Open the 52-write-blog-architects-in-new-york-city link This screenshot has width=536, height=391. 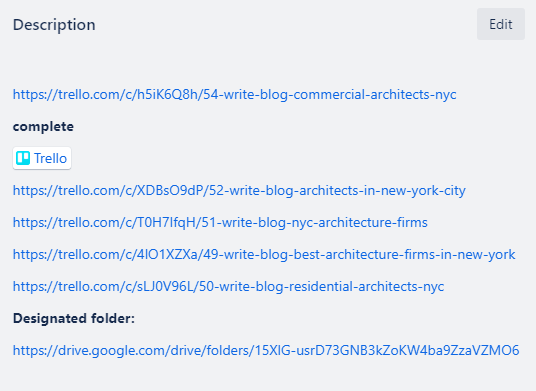point(239,191)
